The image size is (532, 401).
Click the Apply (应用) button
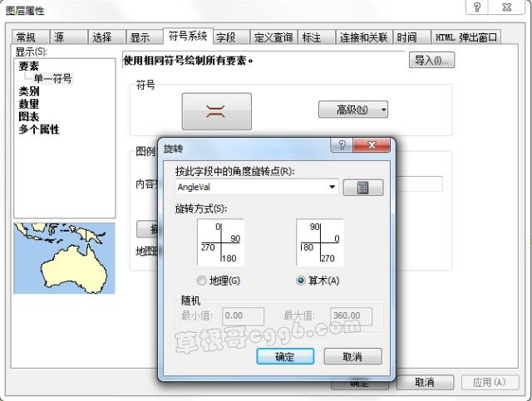490,383
